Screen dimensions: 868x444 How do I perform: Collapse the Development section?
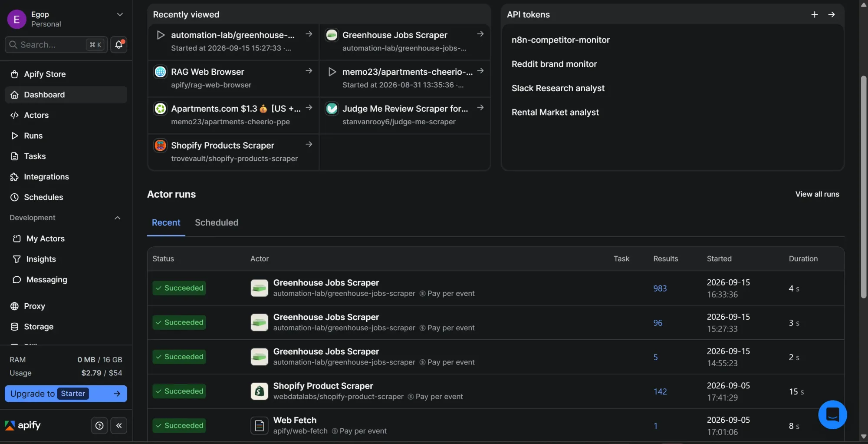(x=117, y=218)
